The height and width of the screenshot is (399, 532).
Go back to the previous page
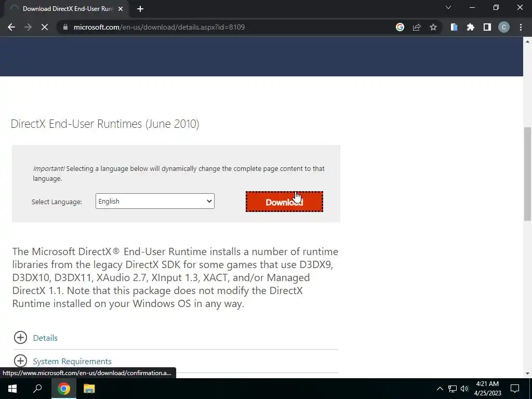click(x=11, y=27)
